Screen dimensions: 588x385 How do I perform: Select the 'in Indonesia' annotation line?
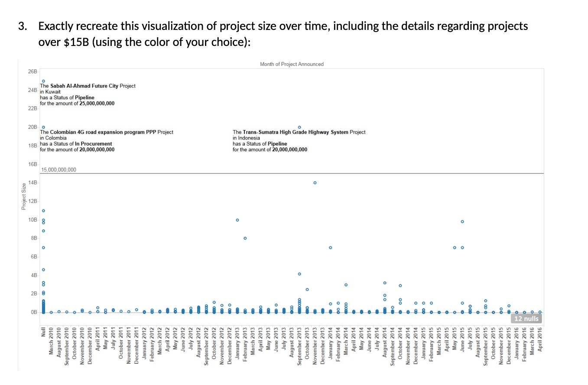coord(247,138)
